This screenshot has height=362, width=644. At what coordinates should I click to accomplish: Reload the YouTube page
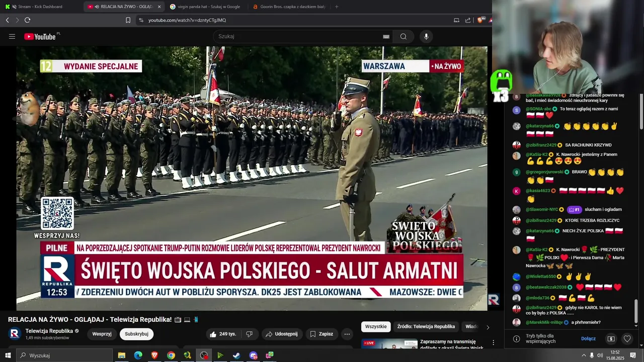point(27,20)
